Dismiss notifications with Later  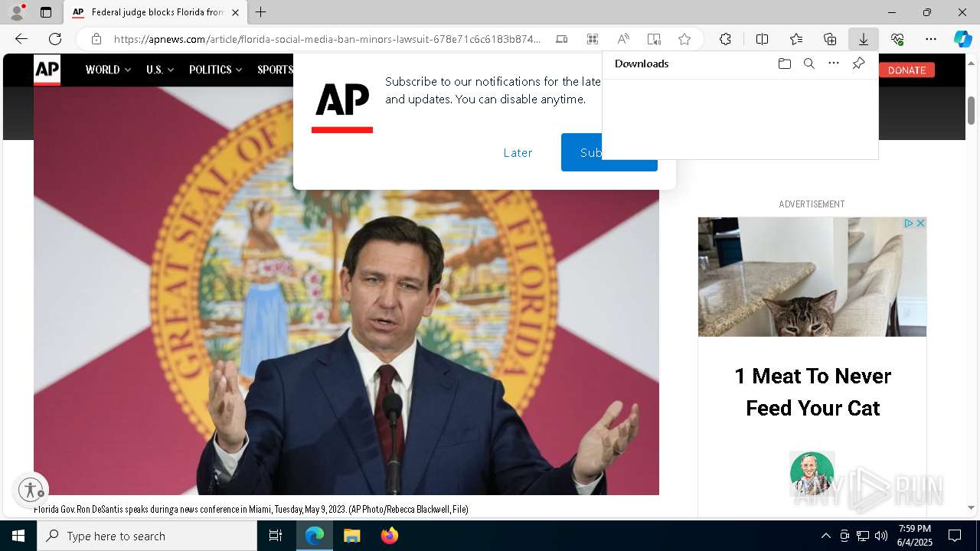pos(518,152)
